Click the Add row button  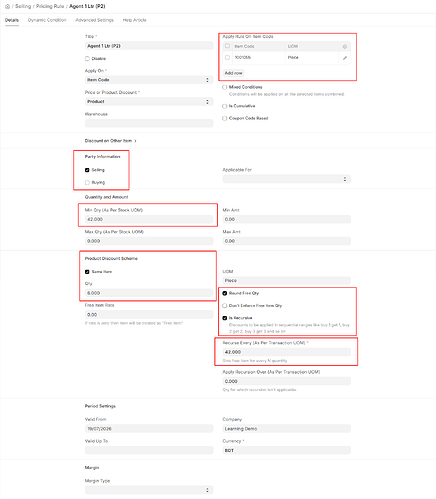pyautogui.click(x=233, y=73)
